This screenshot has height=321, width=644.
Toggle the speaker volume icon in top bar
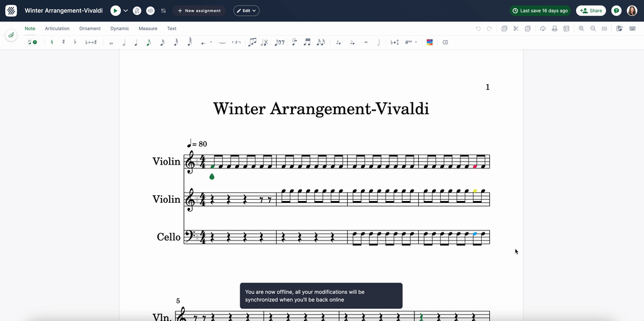pos(150,11)
